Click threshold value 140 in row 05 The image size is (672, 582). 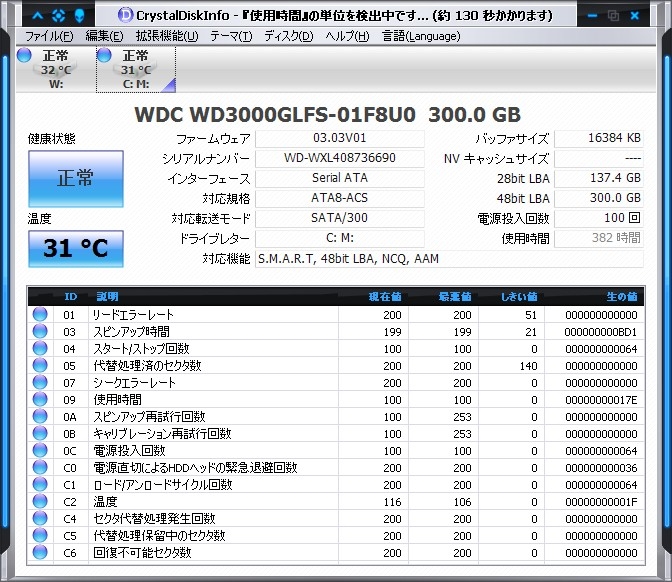[x=528, y=366]
